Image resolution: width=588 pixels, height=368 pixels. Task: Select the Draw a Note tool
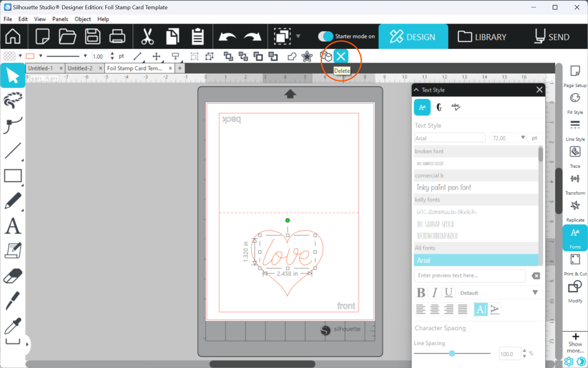coord(13,251)
